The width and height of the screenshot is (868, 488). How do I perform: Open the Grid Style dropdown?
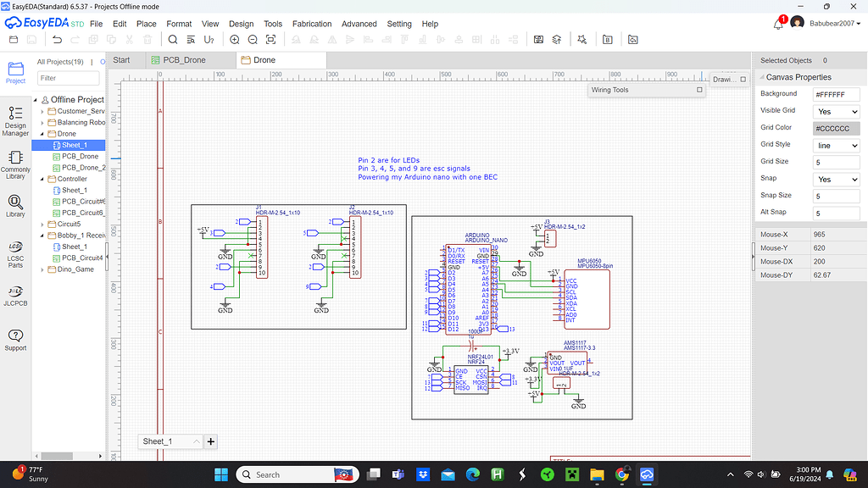point(837,146)
